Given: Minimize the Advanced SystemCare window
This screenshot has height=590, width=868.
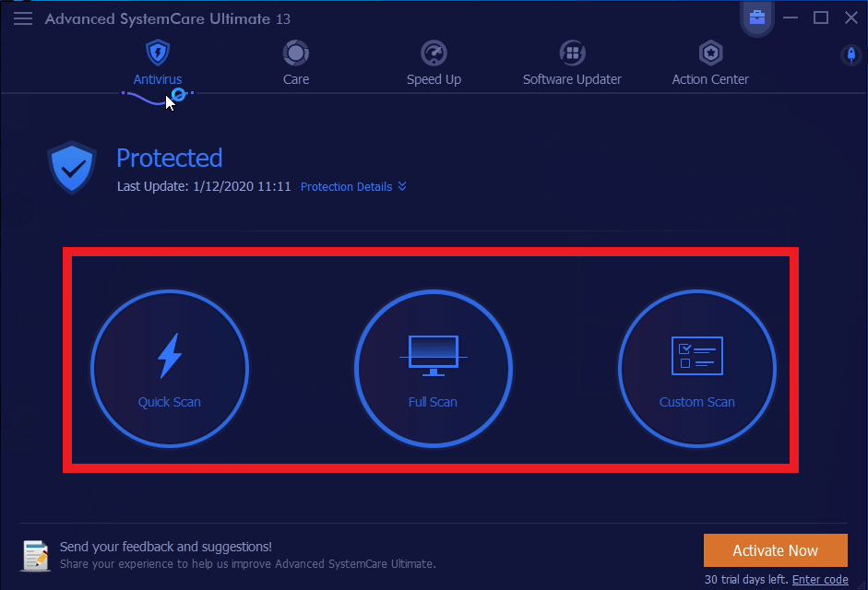Looking at the screenshot, I should [x=791, y=18].
